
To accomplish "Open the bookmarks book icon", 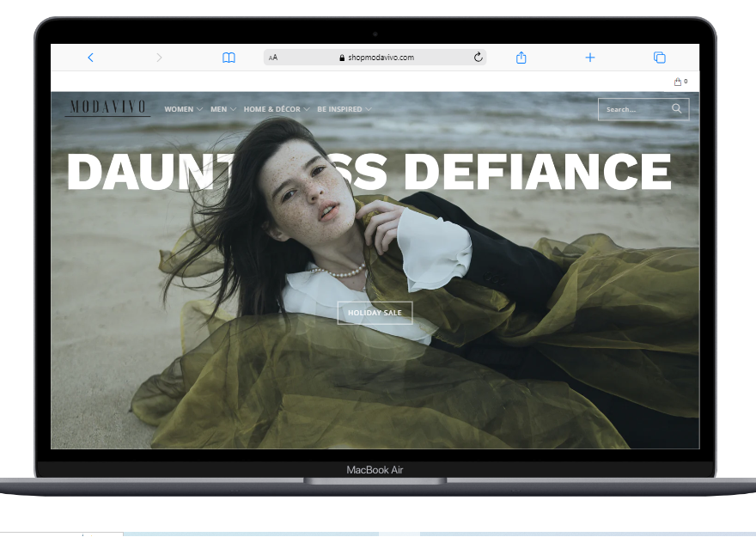I will [x=229, y=58].
